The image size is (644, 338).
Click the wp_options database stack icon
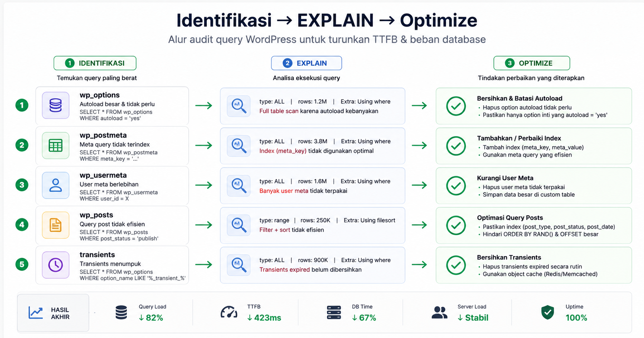coord(55,105)
